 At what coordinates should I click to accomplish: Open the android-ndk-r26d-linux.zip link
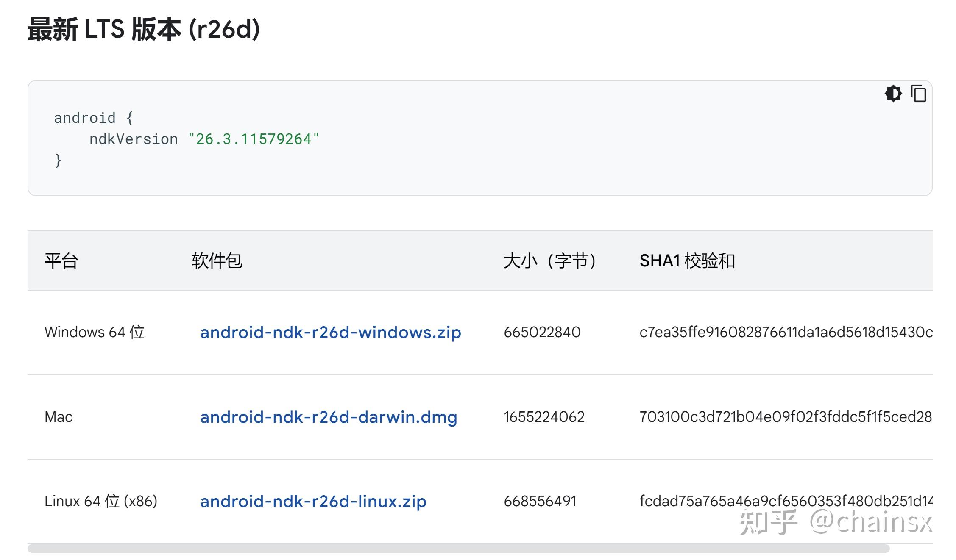(x=313, y=501)
